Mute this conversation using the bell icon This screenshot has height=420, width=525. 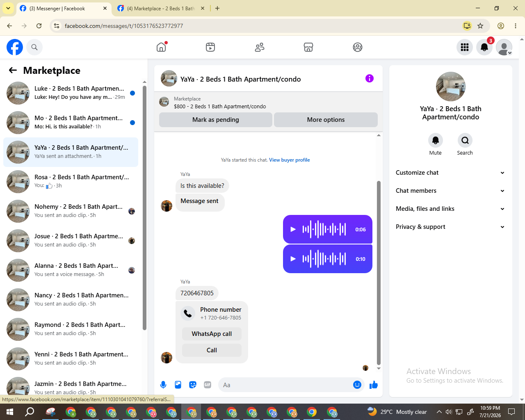[x=436, y=140]
